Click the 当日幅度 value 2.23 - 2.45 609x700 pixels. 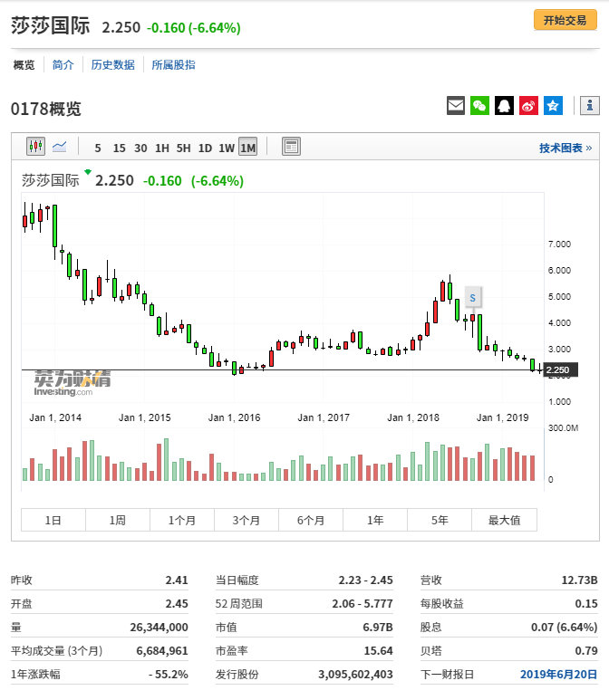pyautogui.click(x=365, y=580)
